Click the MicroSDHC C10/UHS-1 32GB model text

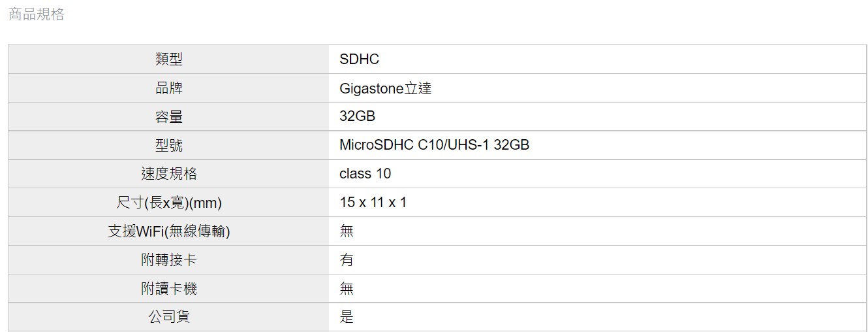(435, 145)
